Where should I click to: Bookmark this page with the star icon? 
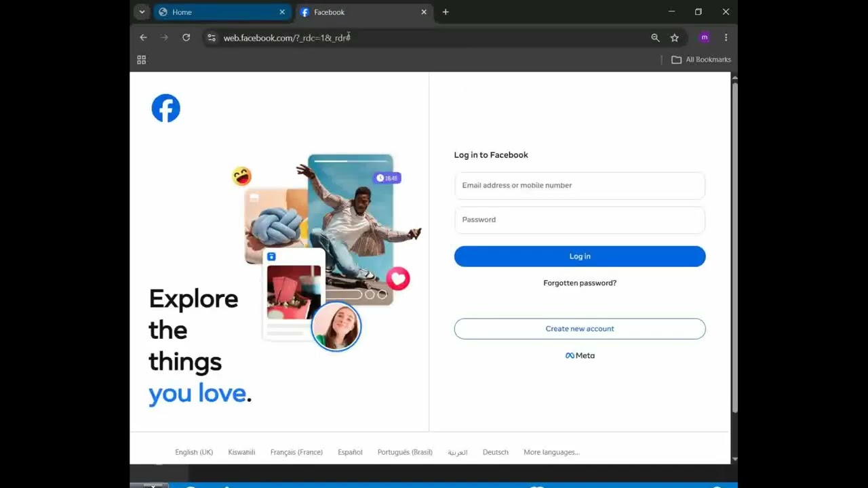tap(675, 38)
